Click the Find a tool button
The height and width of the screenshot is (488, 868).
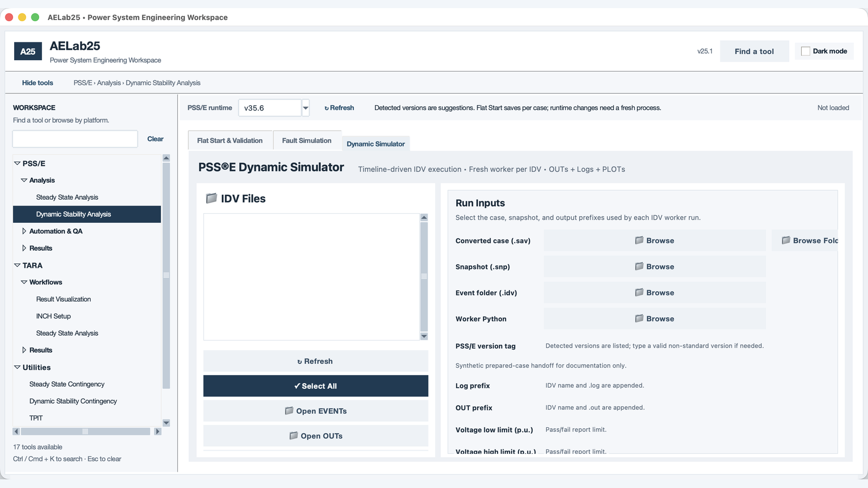point(754,52)
